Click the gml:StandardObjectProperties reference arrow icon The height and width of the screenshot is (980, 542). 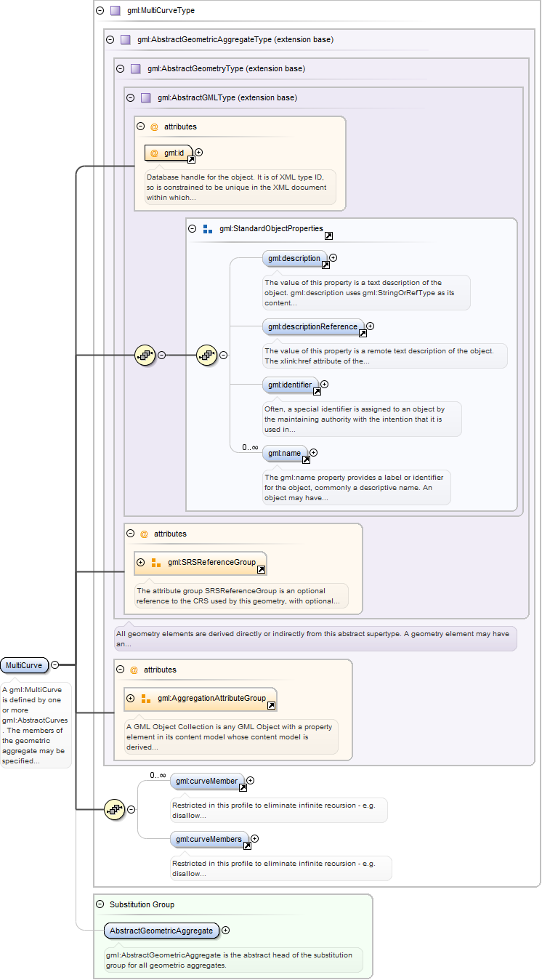[x=328, y=236]
